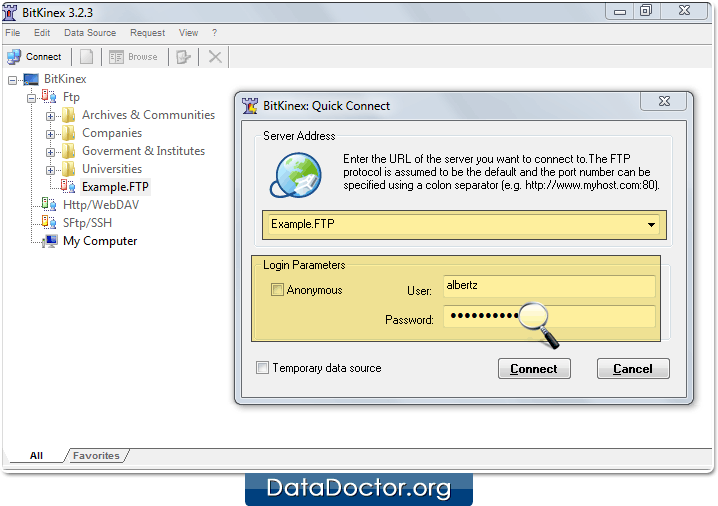718x506 pixels.
Task: Toggle the Anonymous checkbox
Action: click(277, 289)
